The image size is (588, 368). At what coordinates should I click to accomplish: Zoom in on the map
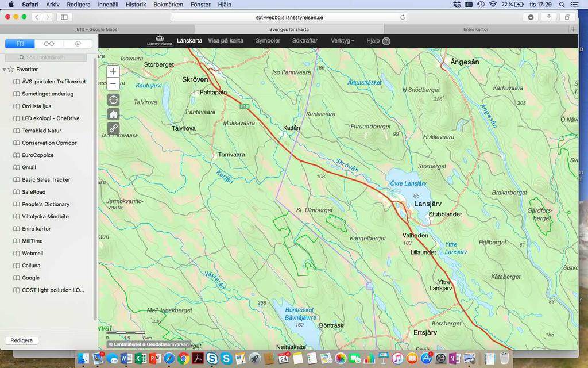pyautogui.click(x=113, y=71)
